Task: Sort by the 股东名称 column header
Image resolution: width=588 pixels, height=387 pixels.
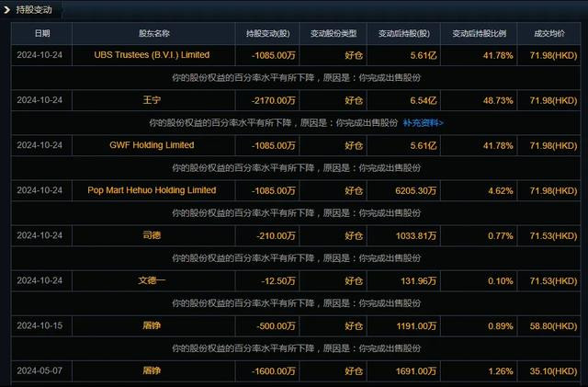Action: tap(153, 33)
